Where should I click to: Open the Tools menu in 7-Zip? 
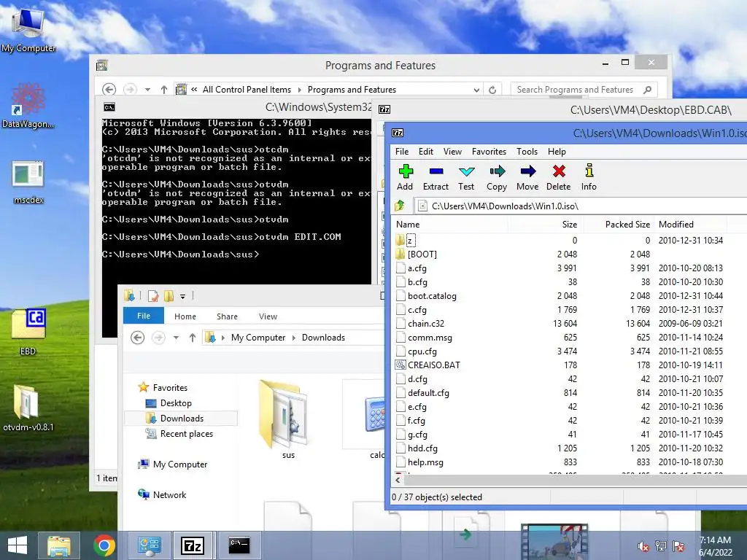[527, 152]
